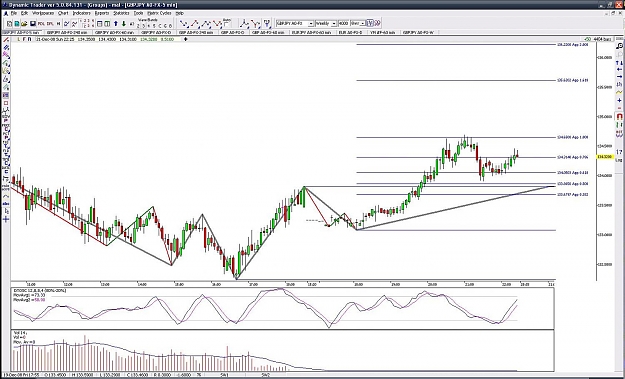Click the blue plus icon on right sidebar
This screenshot has width=625, height=379.
[x=619, y=100]
